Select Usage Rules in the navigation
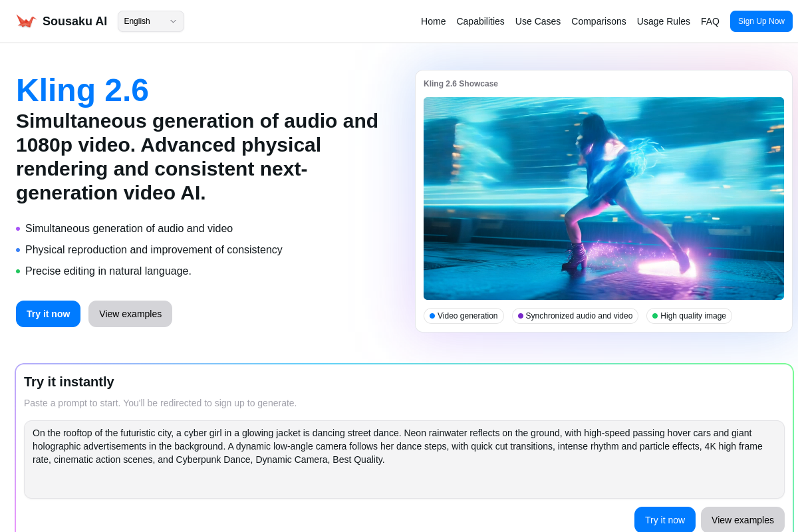The height and width of the screenshot is (532, 798). [663, 21]
